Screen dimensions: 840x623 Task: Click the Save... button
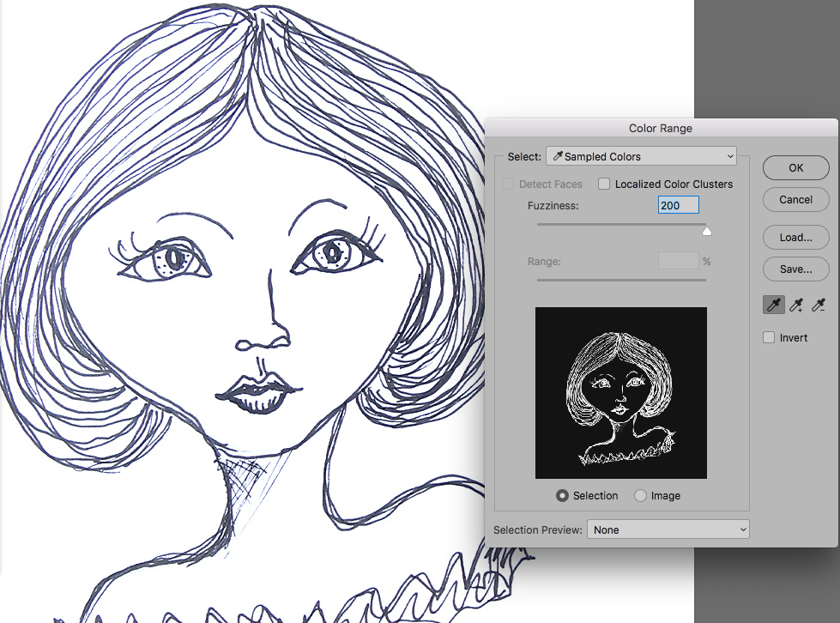coord(795,269)
